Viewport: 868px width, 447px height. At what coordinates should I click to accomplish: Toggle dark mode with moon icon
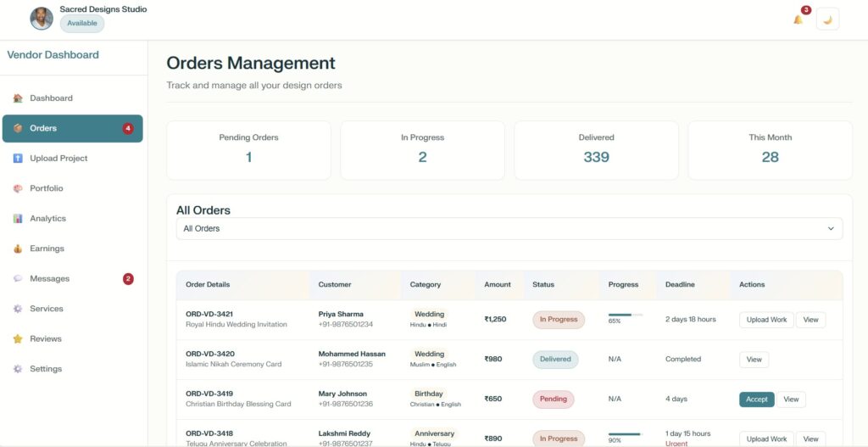(x=827, y=20)
